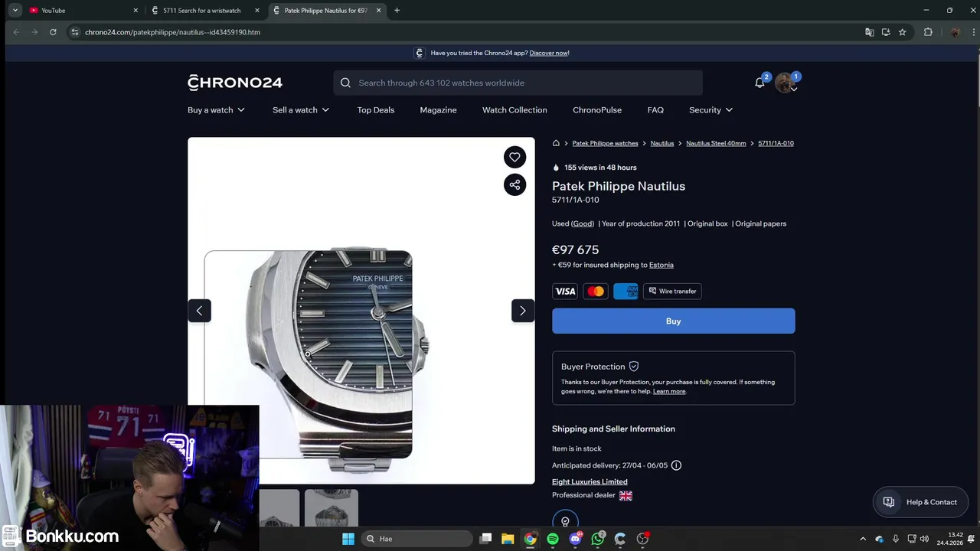
Task: Open the Magazine section
Action: click(x=438, y=110)
